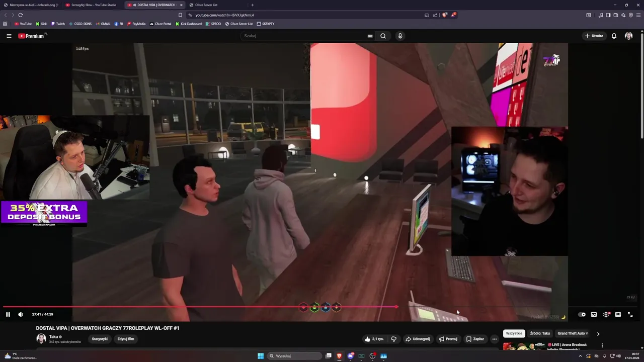644x362 pixels.
Task: Open the player settings gear
Action: [x=606, y=314]
